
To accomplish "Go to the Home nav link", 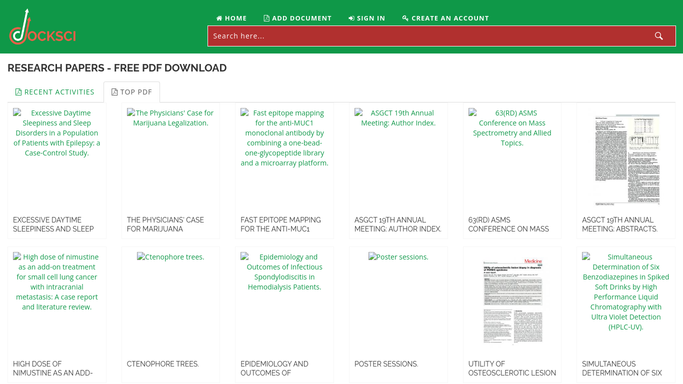I will pos(231,18).
